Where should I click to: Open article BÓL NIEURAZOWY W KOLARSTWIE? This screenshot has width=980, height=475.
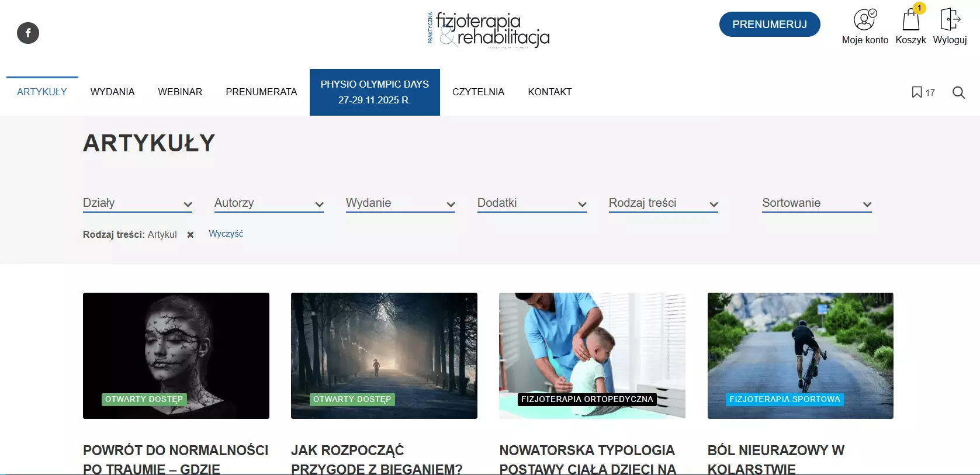[776, 459]
